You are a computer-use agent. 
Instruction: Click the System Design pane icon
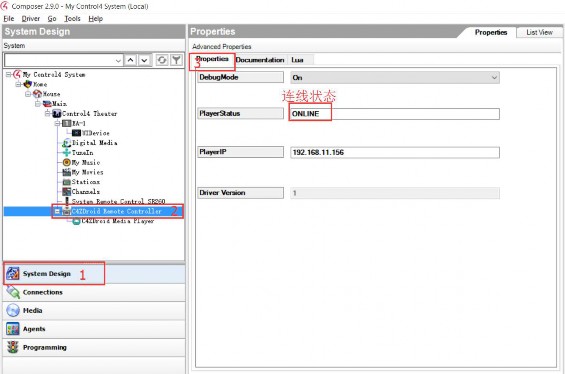[13, 273]
